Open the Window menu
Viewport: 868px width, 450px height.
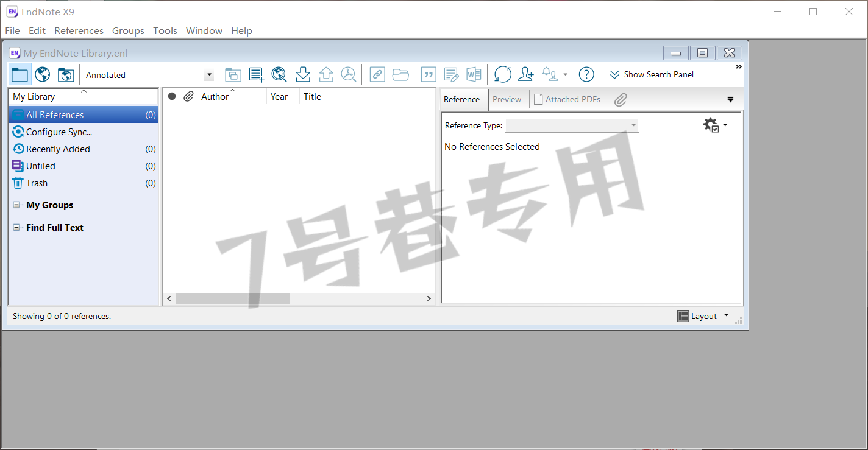click(204, 30)
